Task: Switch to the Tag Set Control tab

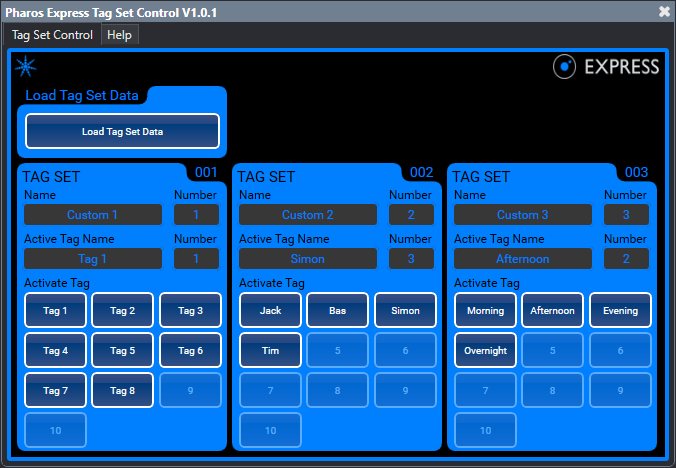Action: [x=52, y=35]
